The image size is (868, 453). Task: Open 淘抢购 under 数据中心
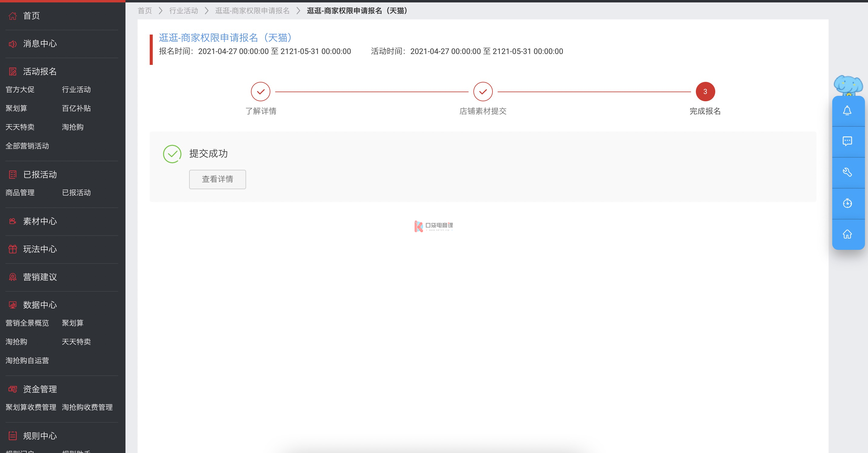click(16, 342)
